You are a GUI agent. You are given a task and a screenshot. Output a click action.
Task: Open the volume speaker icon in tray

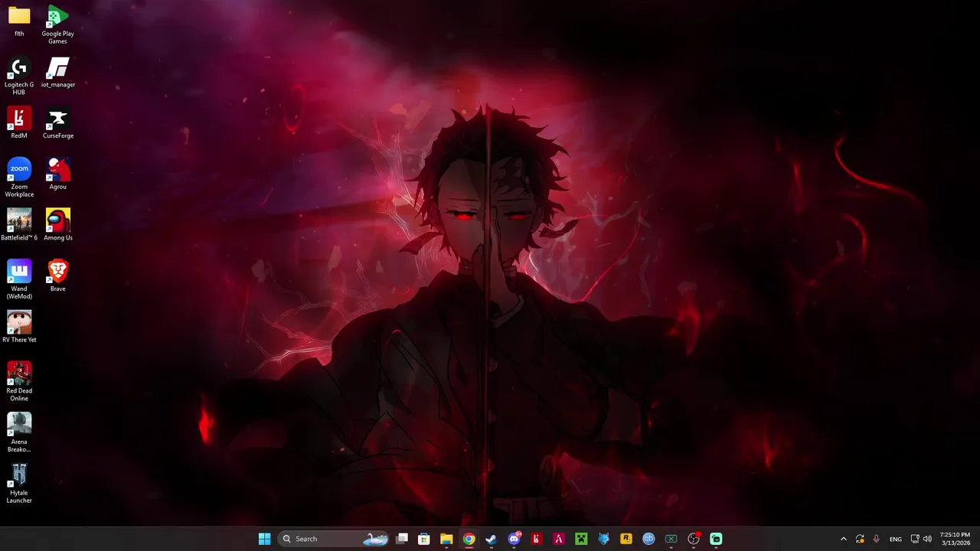click(x=927, y=539)
